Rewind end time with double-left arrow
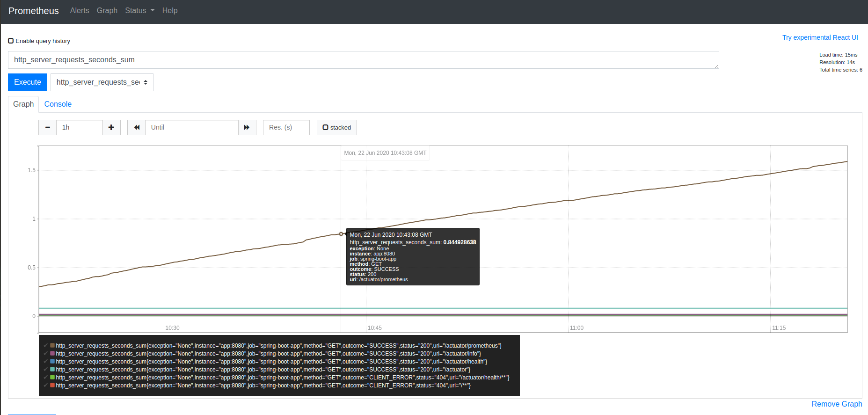 click(x=137, y=127)
